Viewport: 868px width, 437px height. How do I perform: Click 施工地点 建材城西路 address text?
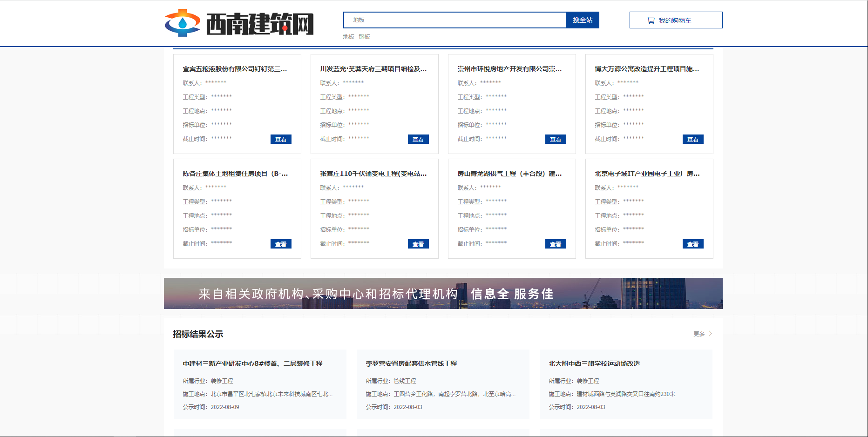[612, 394]
